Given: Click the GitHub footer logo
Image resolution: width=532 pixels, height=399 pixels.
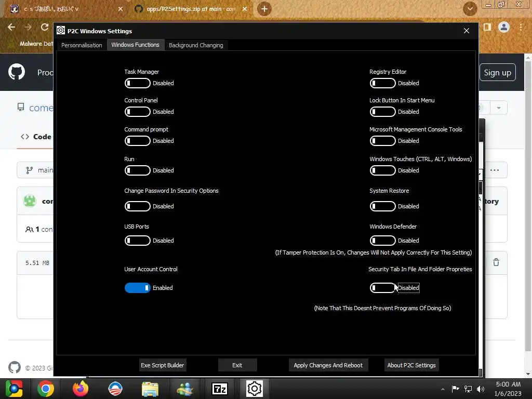Looking at the screenshot, I should tap(14, 367).
